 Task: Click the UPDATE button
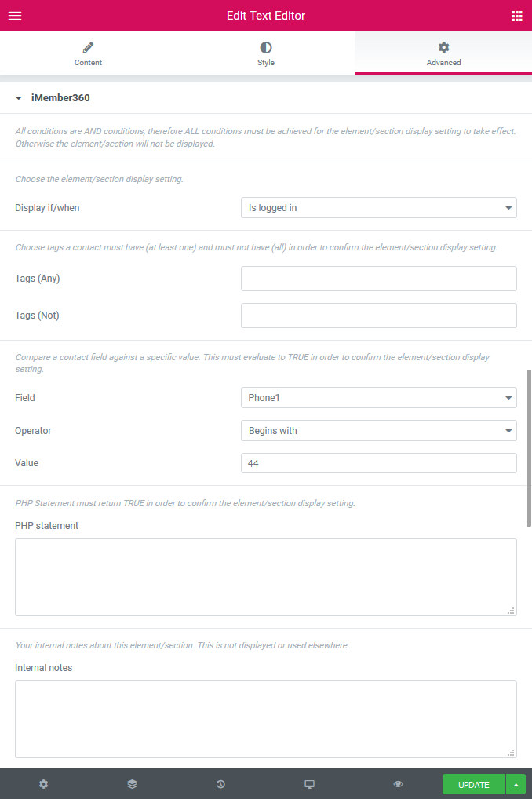[x=473, y=783]
